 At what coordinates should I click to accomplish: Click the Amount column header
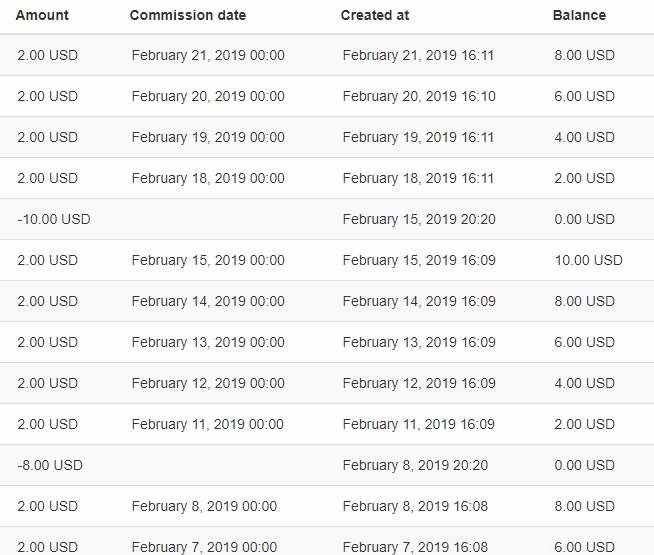coord(42,16)
